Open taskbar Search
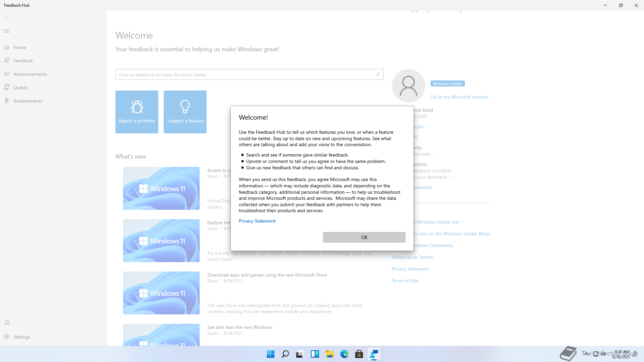The image size is (644, 362). (x=285, y=354)
